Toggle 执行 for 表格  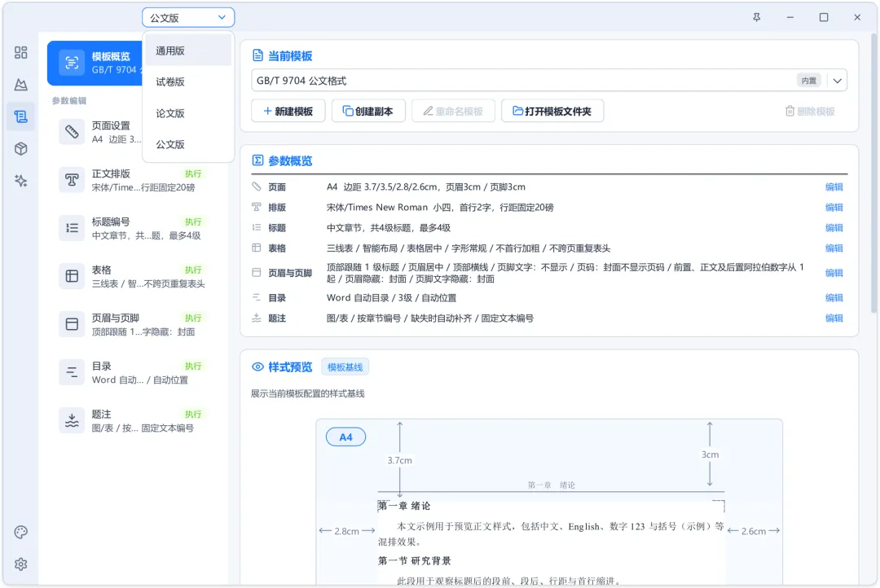[193, 270]
